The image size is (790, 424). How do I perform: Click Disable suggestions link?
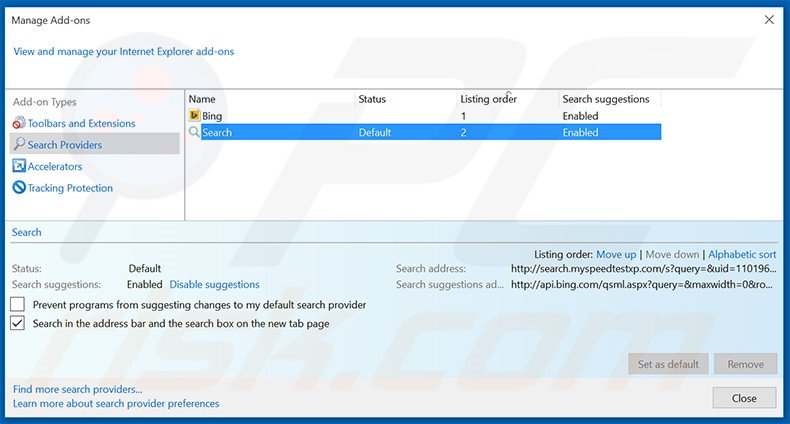(214, 285)
